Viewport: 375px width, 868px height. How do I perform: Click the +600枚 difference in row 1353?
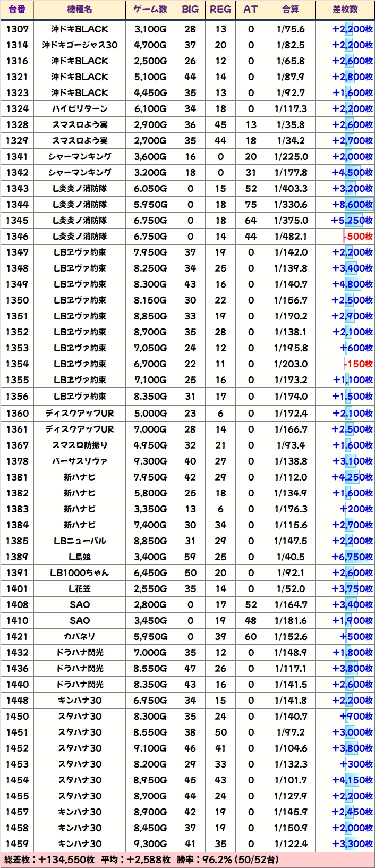(x=357, y=348)
